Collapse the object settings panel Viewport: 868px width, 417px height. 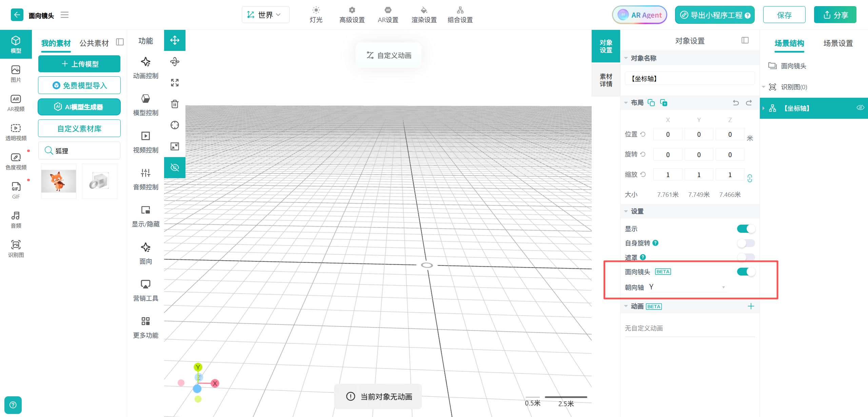(x=745, y=40)
